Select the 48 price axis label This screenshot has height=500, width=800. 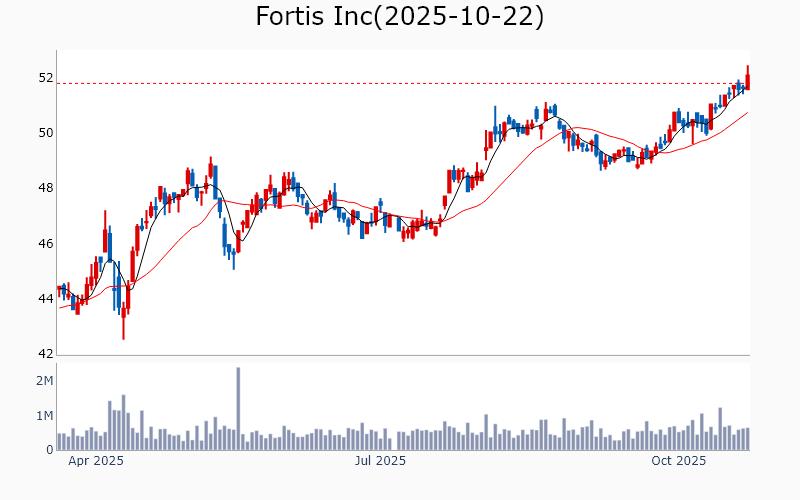pos(46,188)
